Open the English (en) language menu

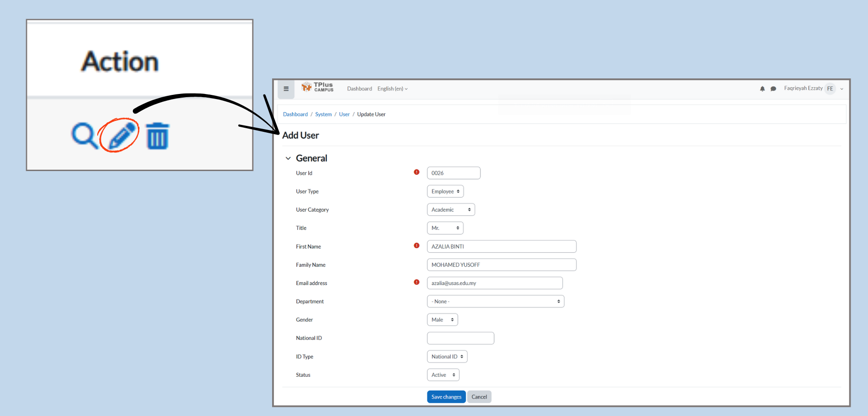[392, 89]
